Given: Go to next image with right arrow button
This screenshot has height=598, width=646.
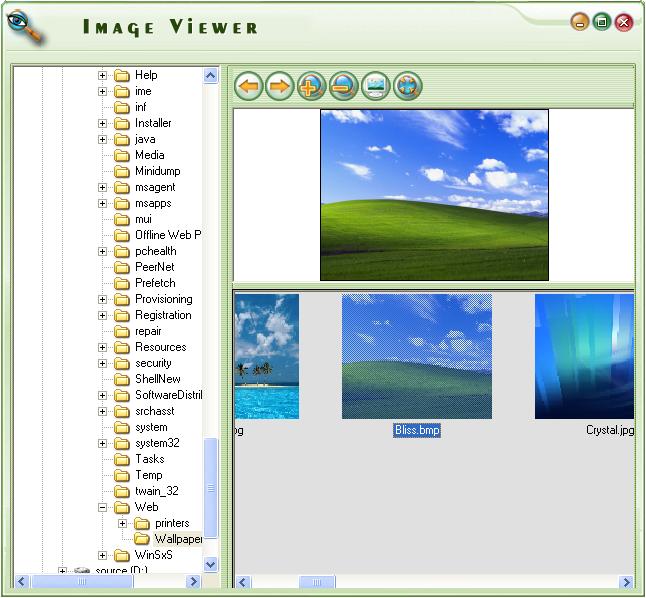Looking at the screenshot, I should coord(280,87).
